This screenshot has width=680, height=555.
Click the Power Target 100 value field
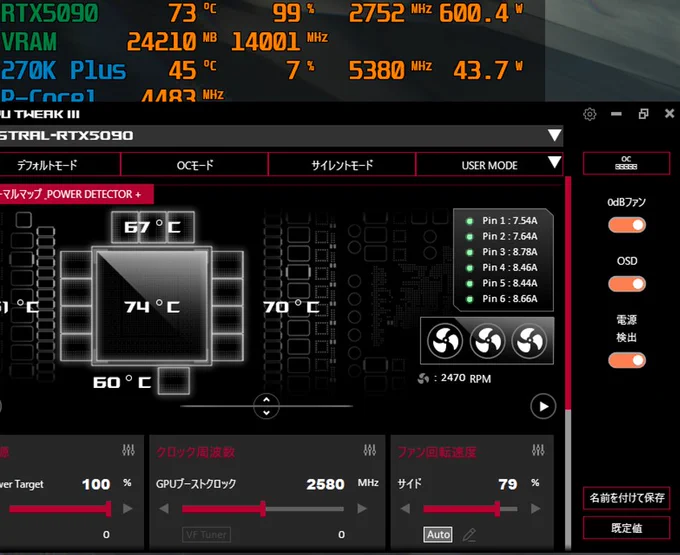(96, 484)
